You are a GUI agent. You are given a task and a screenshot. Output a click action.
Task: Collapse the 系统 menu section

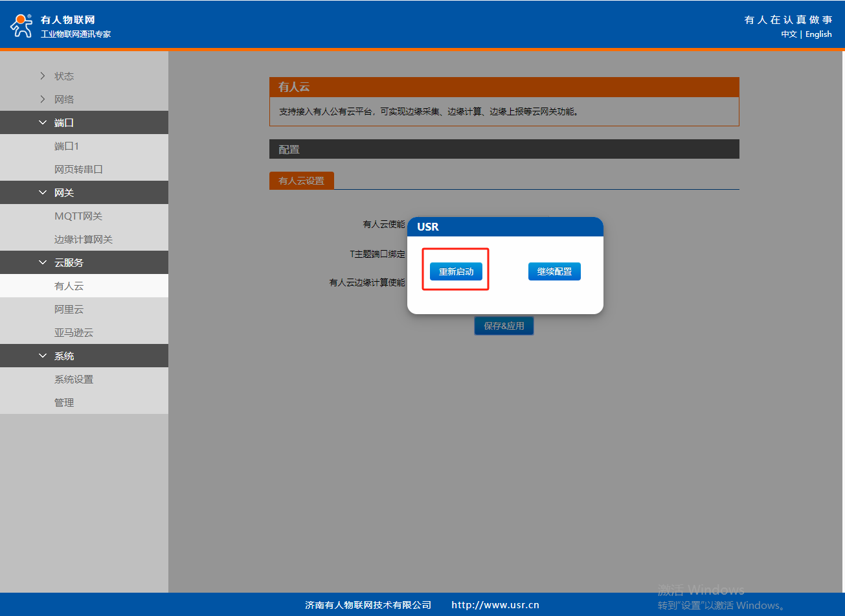pyautogui.click(x=84, y=356)
